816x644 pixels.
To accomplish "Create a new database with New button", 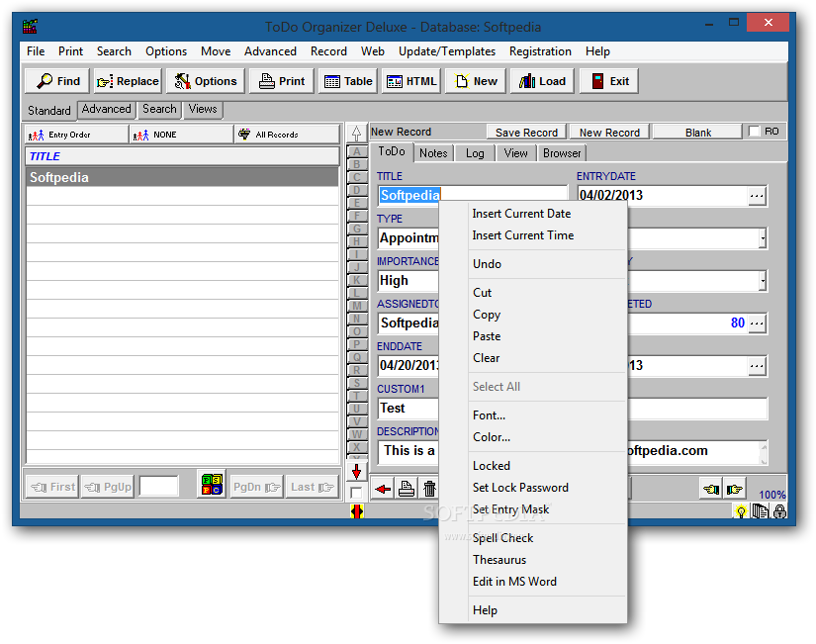I will point(476,81).
